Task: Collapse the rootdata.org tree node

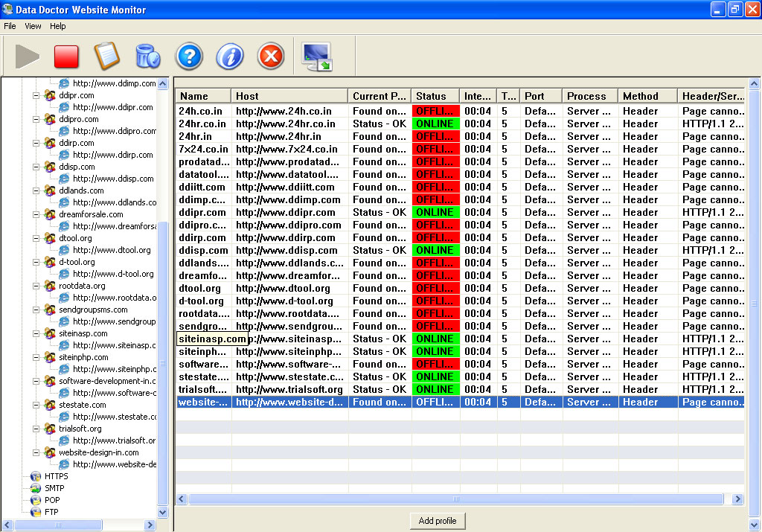Action: pyautogui.click(x=36, y=286)
